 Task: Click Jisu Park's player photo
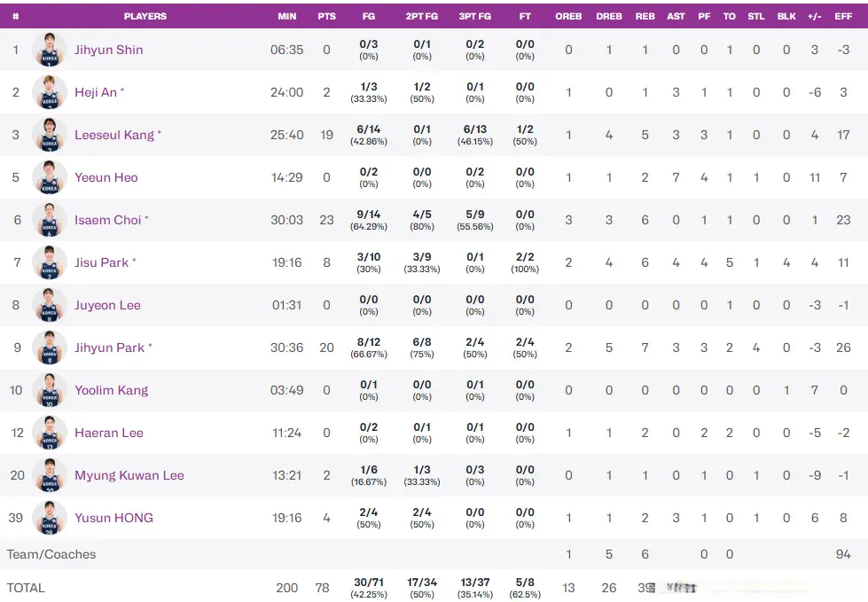(50, 262)
